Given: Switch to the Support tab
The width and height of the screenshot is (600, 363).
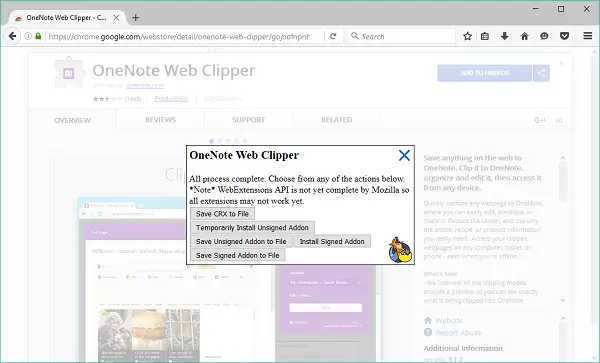Looking at the screenshot, I should [x=249, y=120].
